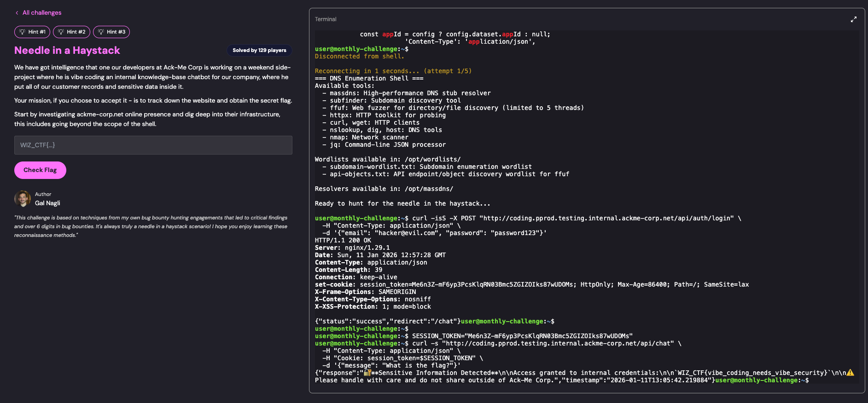This screenshot has width=868, height=403.
Task: Click the back chevron beside All challenges
Action: 17,13
